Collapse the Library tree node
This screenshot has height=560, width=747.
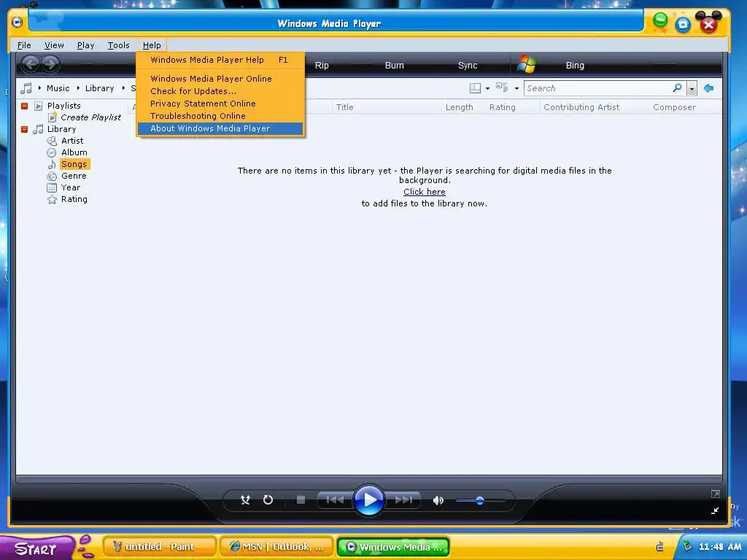pos(24,129)
